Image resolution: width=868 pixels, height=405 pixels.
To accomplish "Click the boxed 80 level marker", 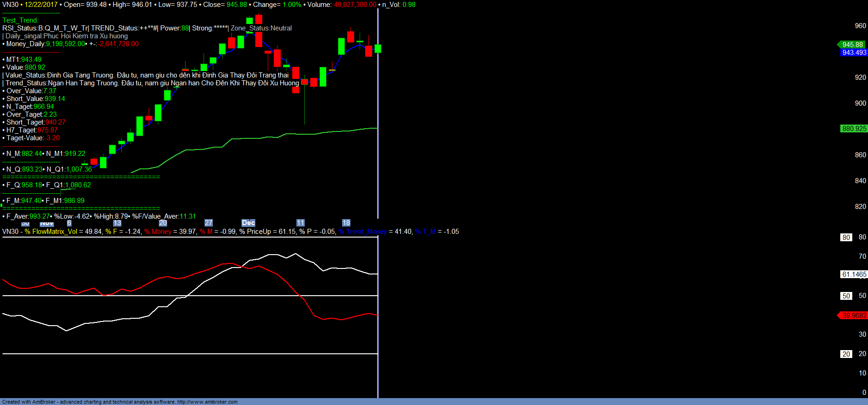I will pyautogui.click(x=846, y=238).
